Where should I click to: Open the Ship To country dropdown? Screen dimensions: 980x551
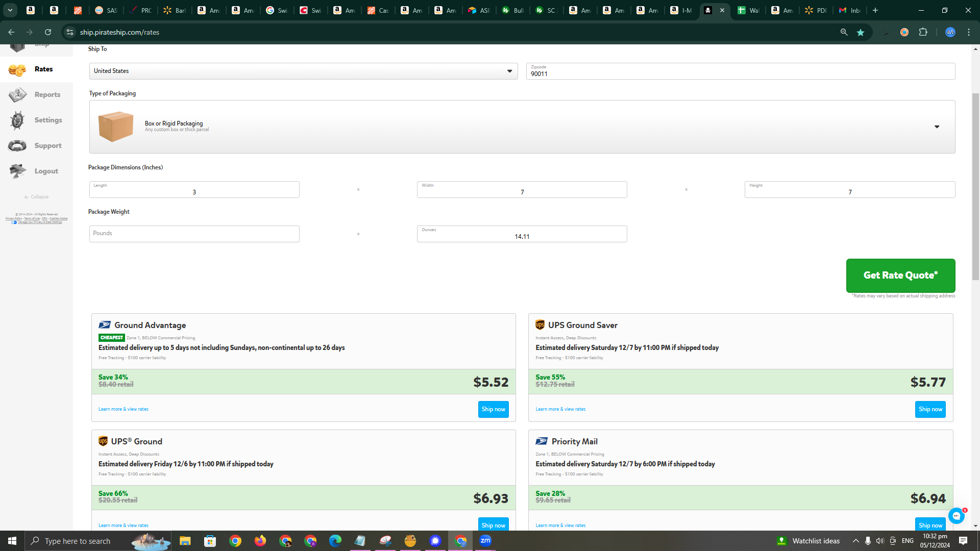(x=303, y=71)
